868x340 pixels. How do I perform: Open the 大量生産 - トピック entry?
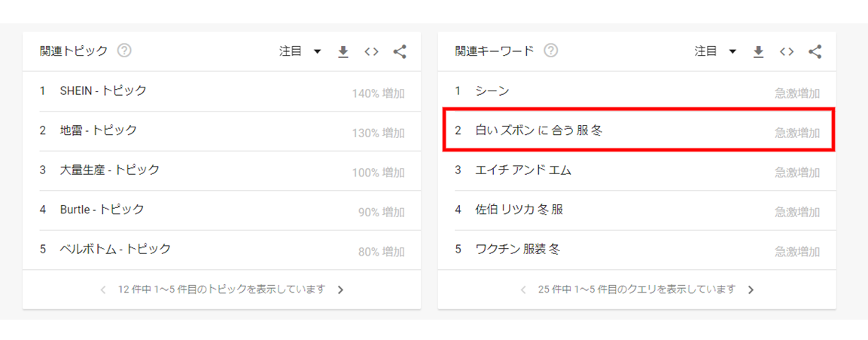click(x=110, y=170)
